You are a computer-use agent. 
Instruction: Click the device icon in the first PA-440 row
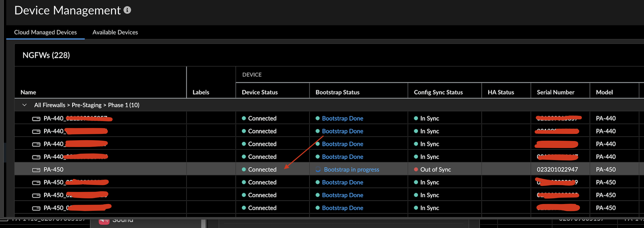point(36,119)
